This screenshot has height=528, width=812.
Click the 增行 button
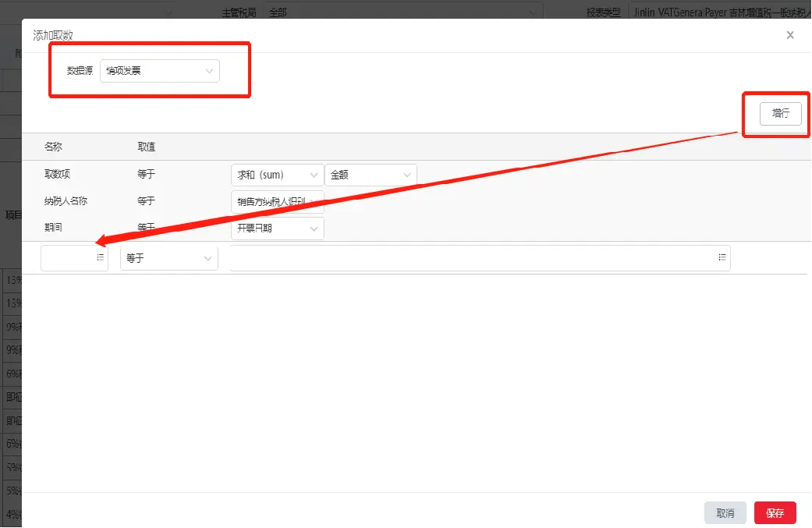[780, 113]
